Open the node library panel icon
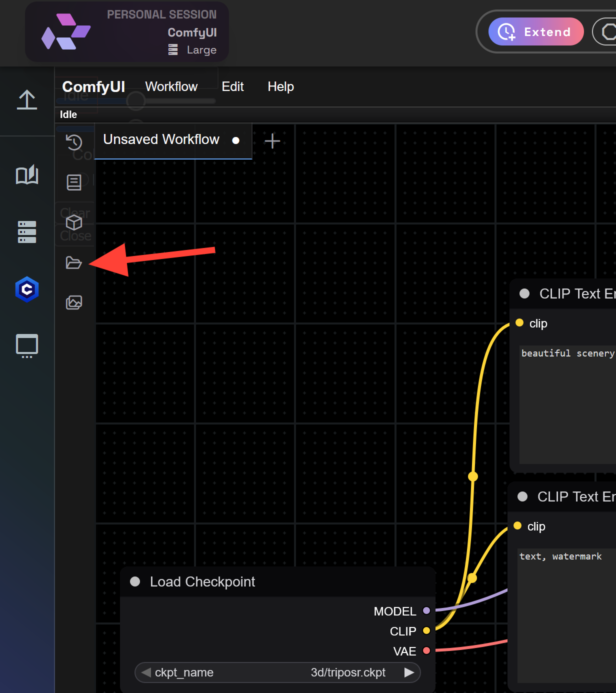 point(74,182)
